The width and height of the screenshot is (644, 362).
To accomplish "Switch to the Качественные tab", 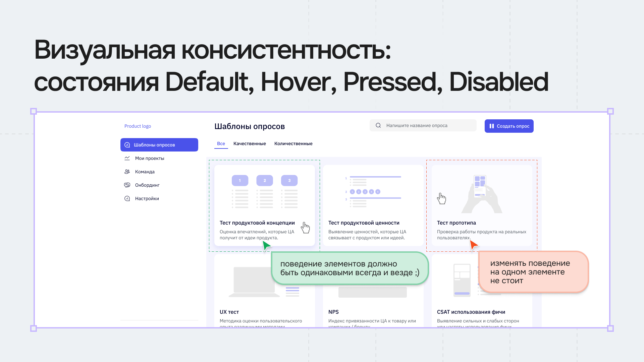I will coord(250,143).
